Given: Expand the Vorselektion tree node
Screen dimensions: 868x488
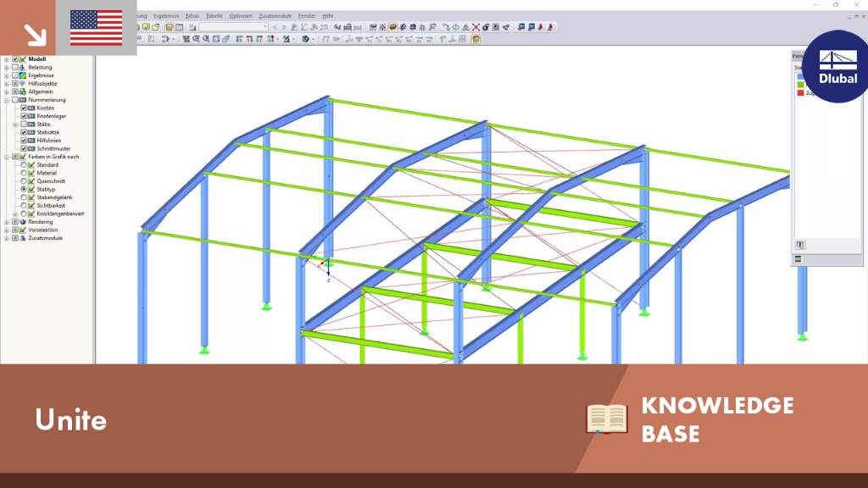Looking at the screenshot, I should (7, 230).
